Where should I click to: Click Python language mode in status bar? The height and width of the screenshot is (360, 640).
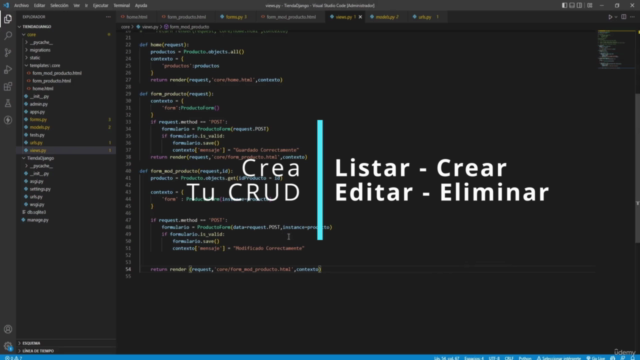click(x=525, y=358)
